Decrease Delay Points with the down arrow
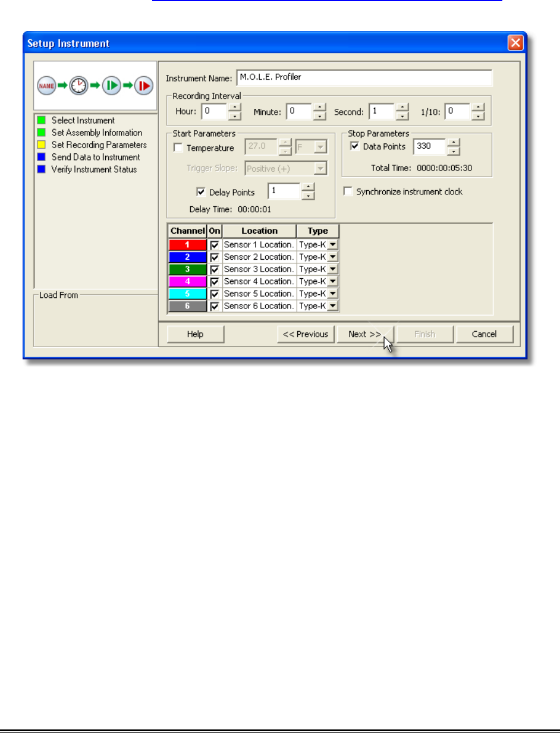Viewport: 560px width, 733px height. 309,195
